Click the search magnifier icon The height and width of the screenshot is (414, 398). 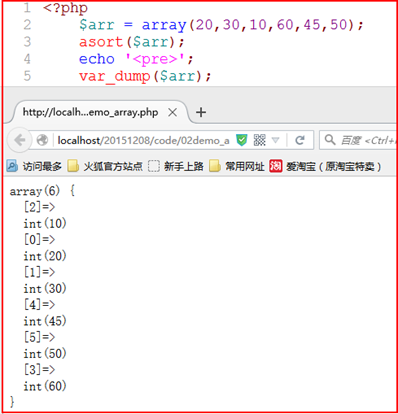[330, 140]
